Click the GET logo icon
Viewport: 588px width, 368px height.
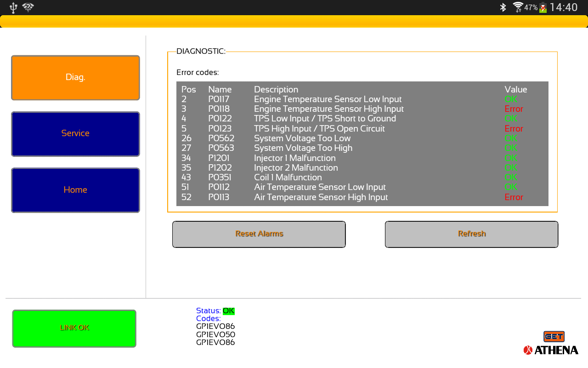click(x=554, y=336)
